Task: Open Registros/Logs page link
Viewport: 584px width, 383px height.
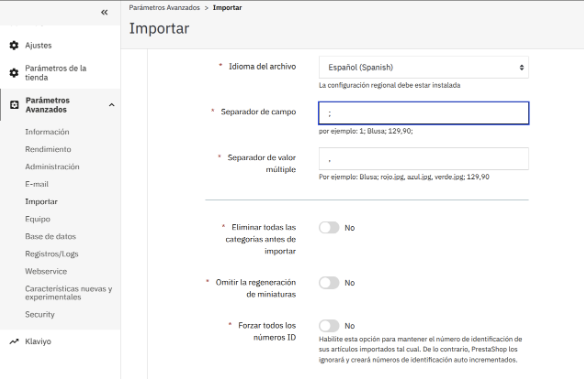Action: point(51,254)
